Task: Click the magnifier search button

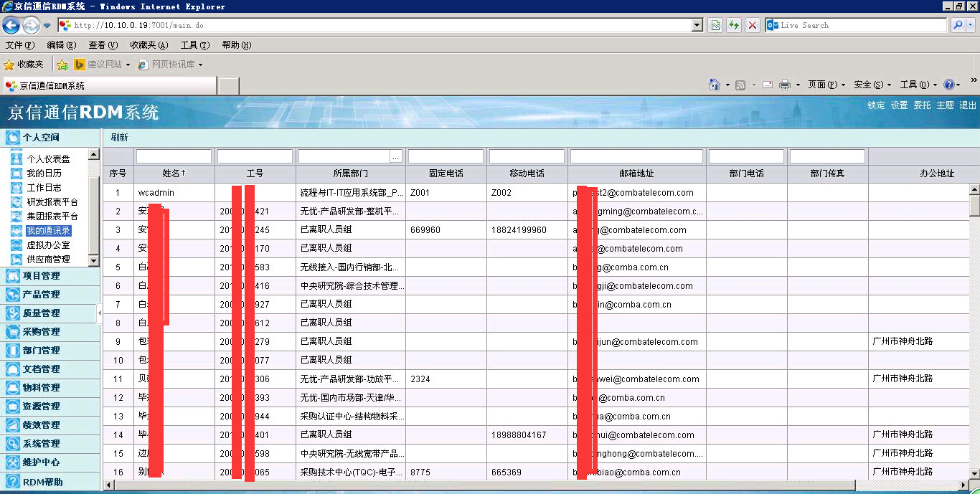Action: 958,25
